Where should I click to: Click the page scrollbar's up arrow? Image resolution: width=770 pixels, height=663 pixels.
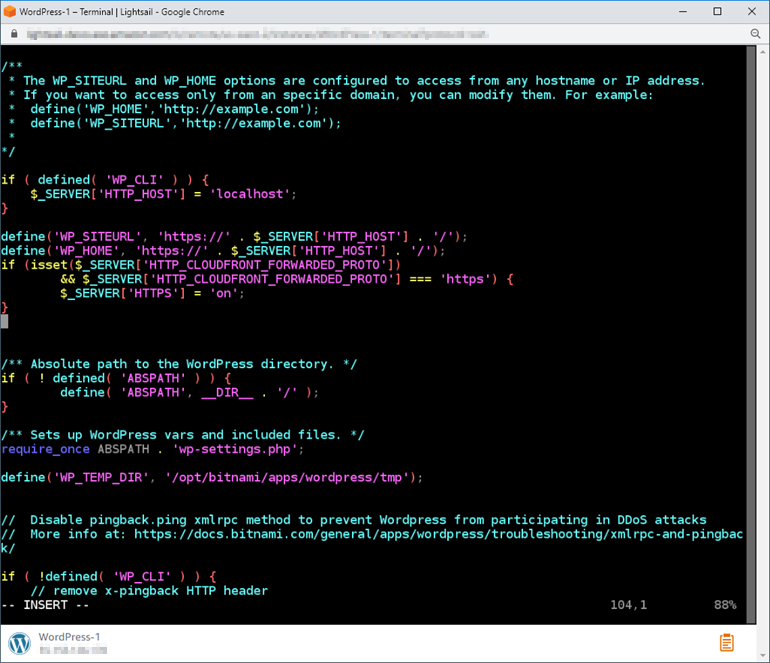click(763, 51)
